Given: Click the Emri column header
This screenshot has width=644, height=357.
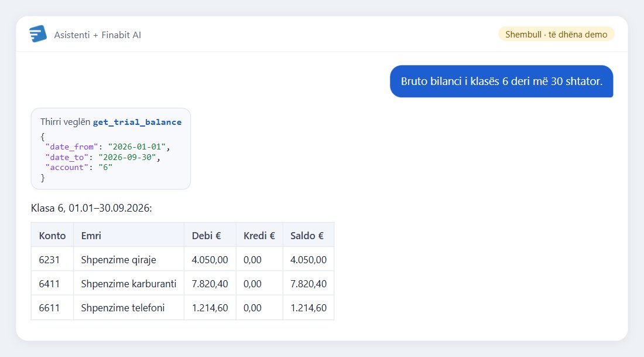Looking at the screenshot, I should tap(129, 236).
